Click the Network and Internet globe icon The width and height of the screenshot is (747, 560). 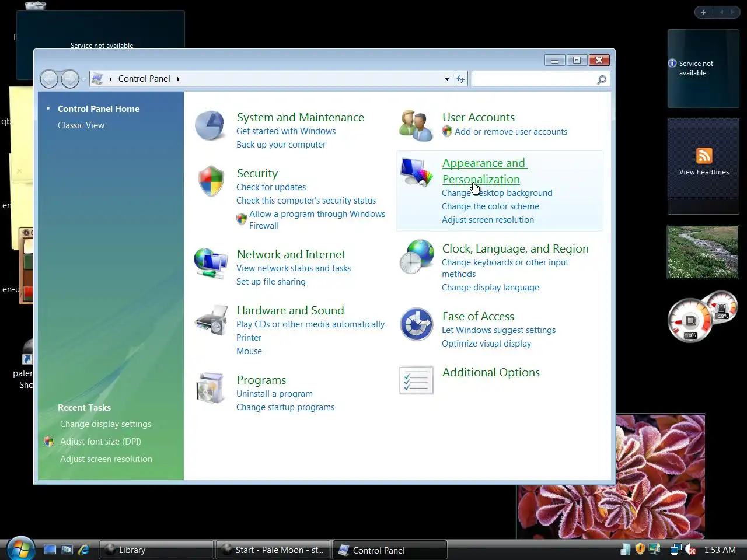pos(211,263)
